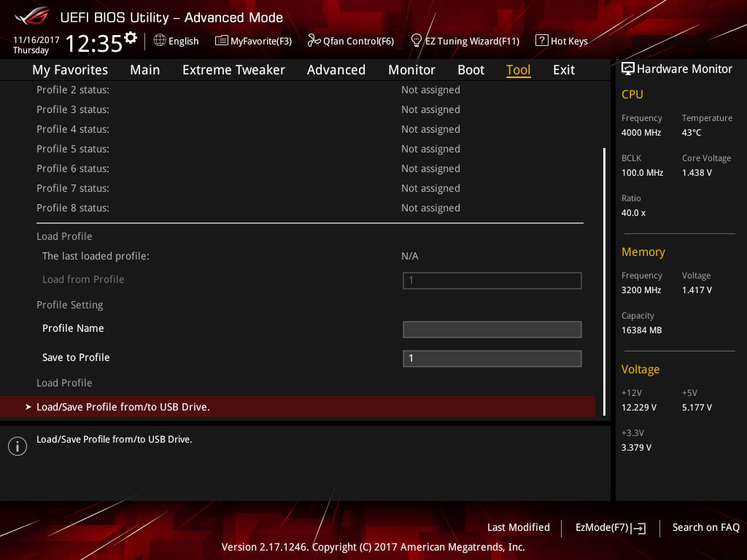The image size is (747, 560).
Task: Click the Qfan Control fan icon
Action: (314, 41)
